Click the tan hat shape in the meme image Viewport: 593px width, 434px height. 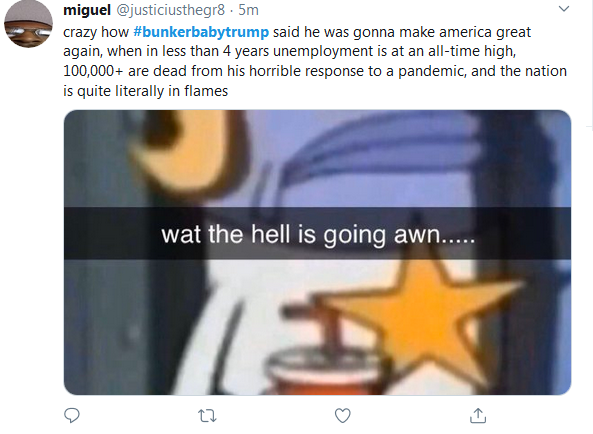[x=185, y=151]
